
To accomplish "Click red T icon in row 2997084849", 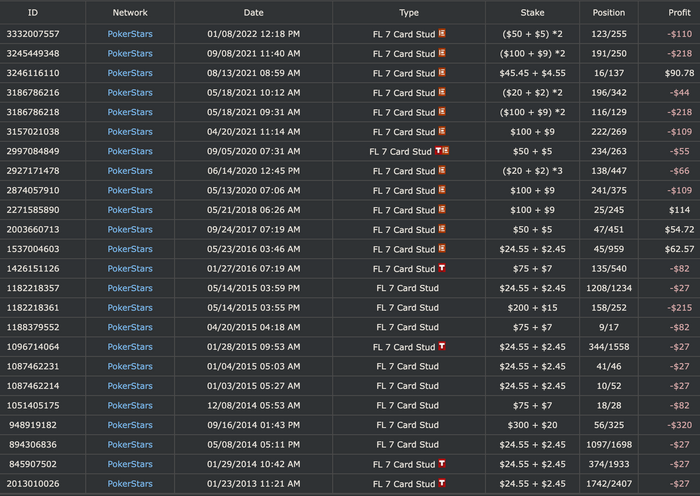I will click(x=438, y=151).
